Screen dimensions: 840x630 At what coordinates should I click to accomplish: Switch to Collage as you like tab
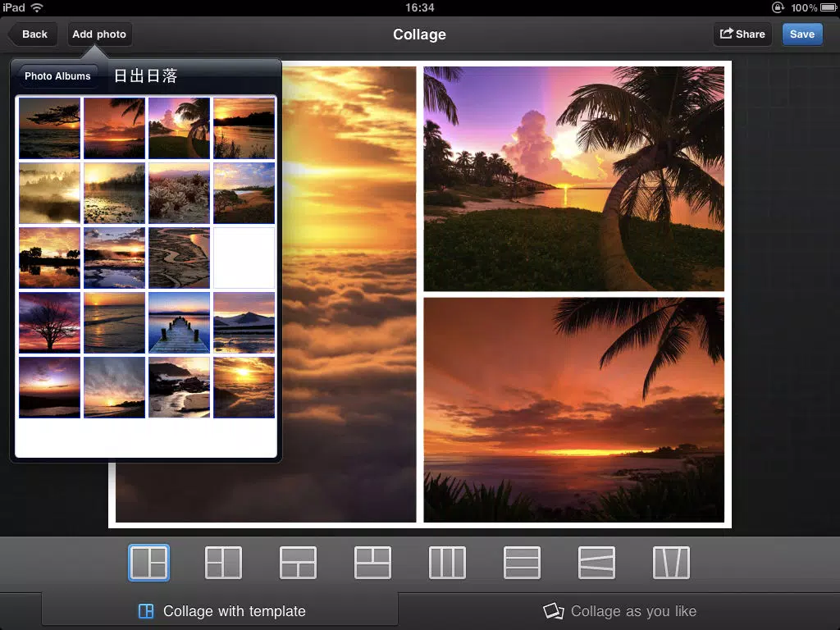[619, 611]
